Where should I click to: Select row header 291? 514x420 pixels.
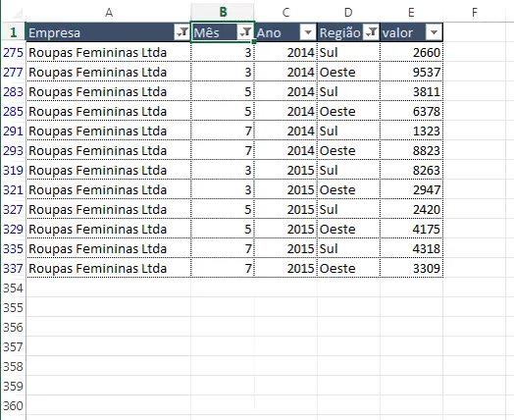pyautogui.click(x=13, y=131)
